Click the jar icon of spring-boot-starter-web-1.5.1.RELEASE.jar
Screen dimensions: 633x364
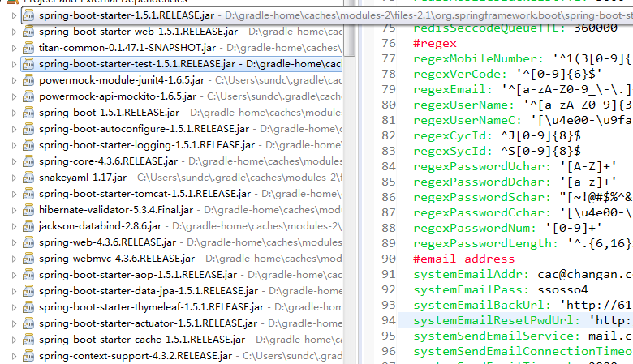point(28,32)
